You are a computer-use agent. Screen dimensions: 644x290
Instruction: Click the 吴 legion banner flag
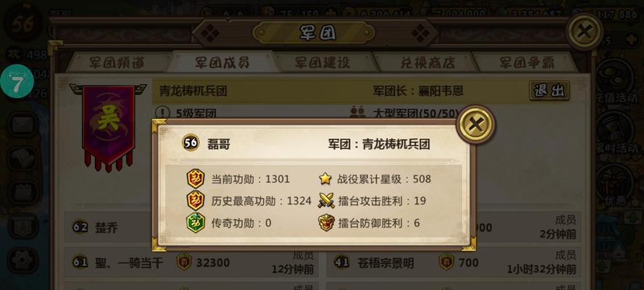click(x=109, y=127)
